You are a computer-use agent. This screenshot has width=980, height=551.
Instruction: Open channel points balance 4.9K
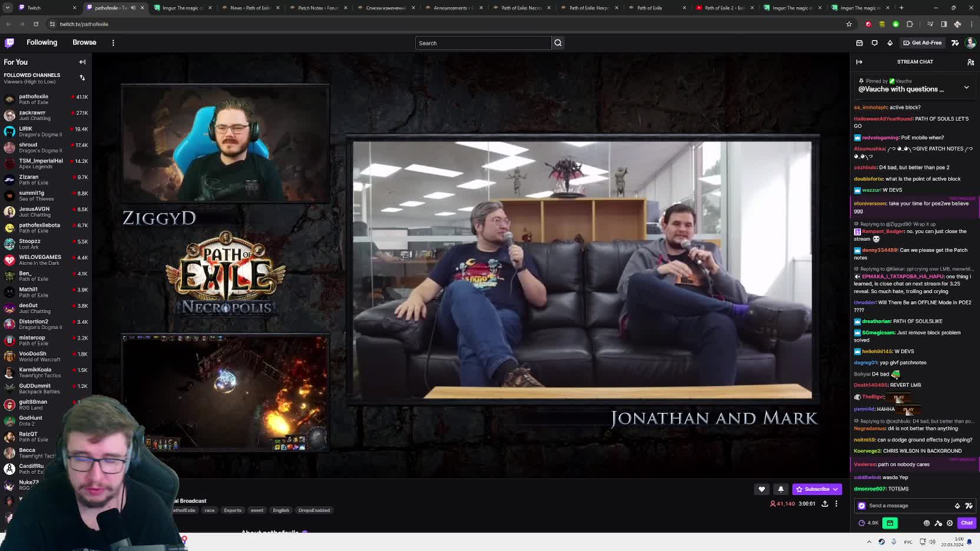tap(869, 523)
